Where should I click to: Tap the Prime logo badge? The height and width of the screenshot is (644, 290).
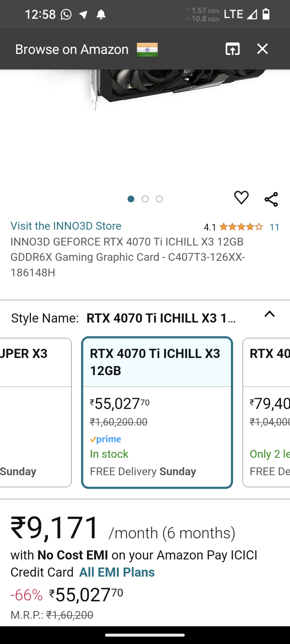click(106, 439)
